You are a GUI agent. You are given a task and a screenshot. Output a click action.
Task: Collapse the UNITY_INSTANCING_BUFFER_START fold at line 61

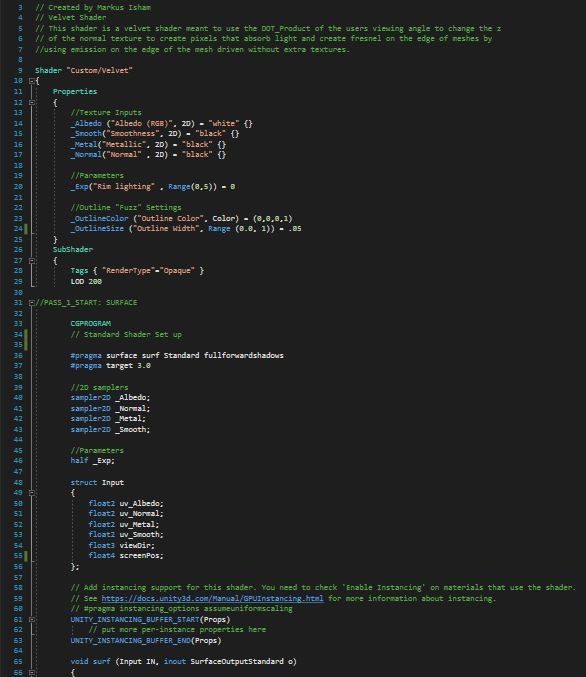click(x=32, y=619)
